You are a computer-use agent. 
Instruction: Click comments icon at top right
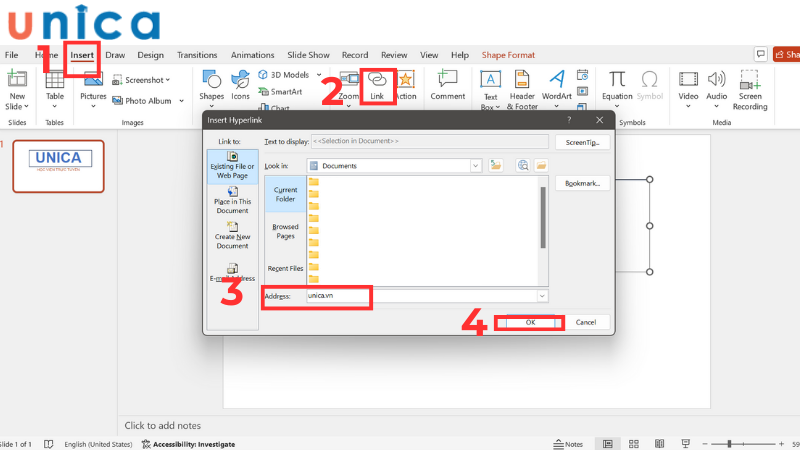coord(760,54)
